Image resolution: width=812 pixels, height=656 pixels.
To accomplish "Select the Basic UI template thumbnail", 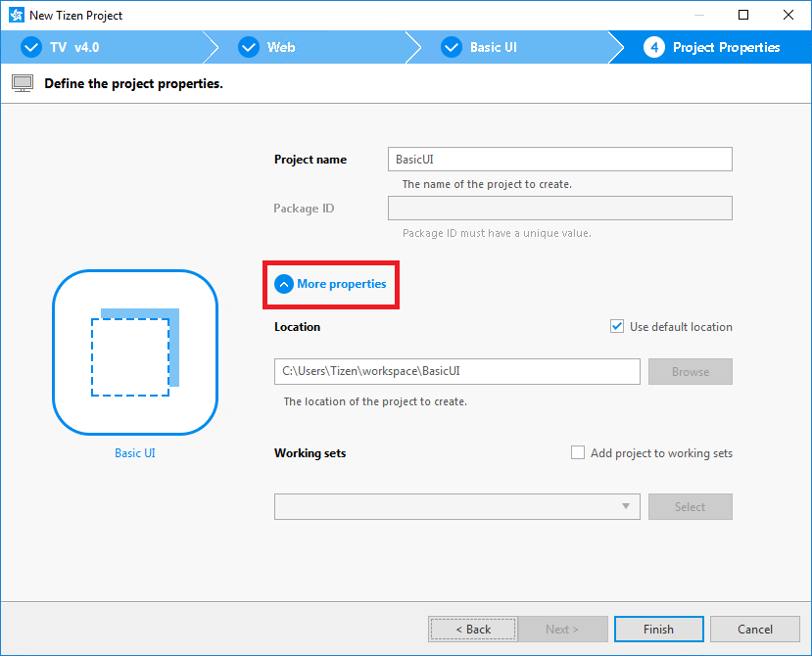I will [x=134, y=352].
